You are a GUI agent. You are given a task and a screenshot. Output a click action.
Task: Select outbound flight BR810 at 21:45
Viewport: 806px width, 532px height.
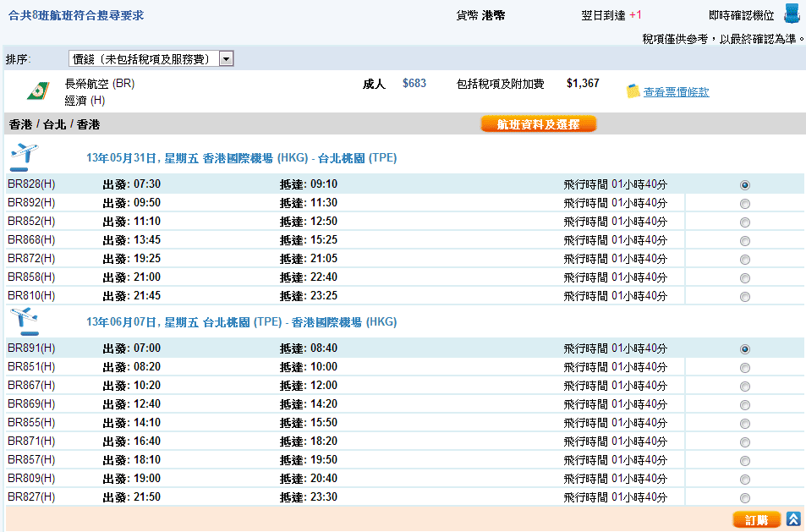[x=744, y=297]
